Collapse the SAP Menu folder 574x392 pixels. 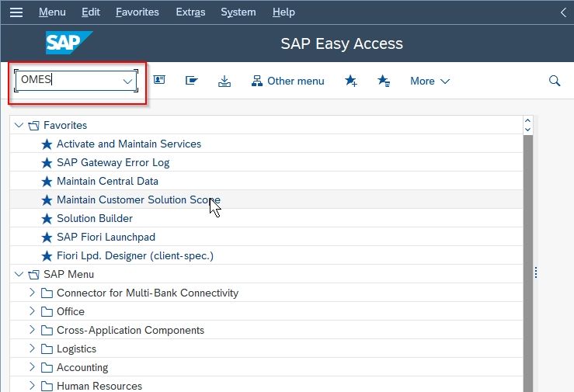coord(19,274)
